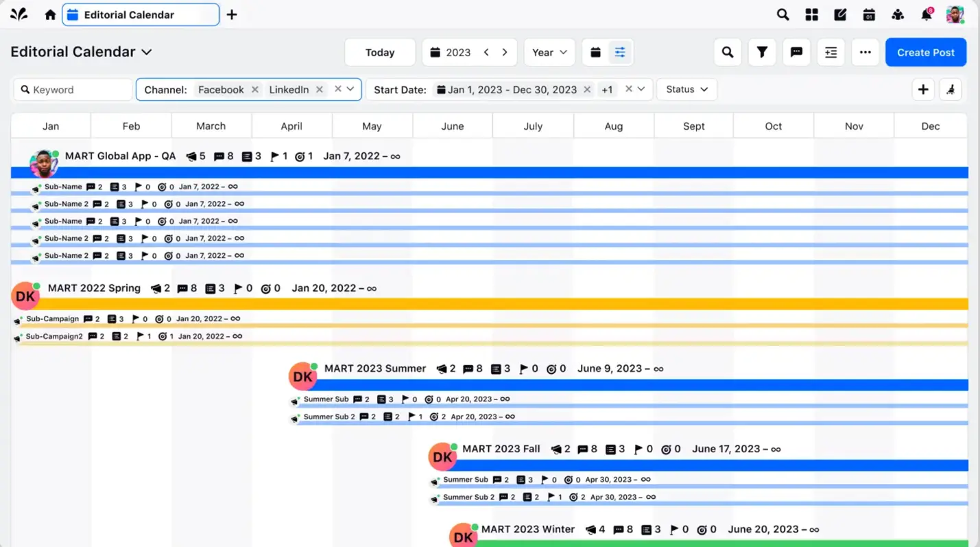The image size is (980, 547).
Task: Open the filter funnel icon
Action: click(762, 52)
